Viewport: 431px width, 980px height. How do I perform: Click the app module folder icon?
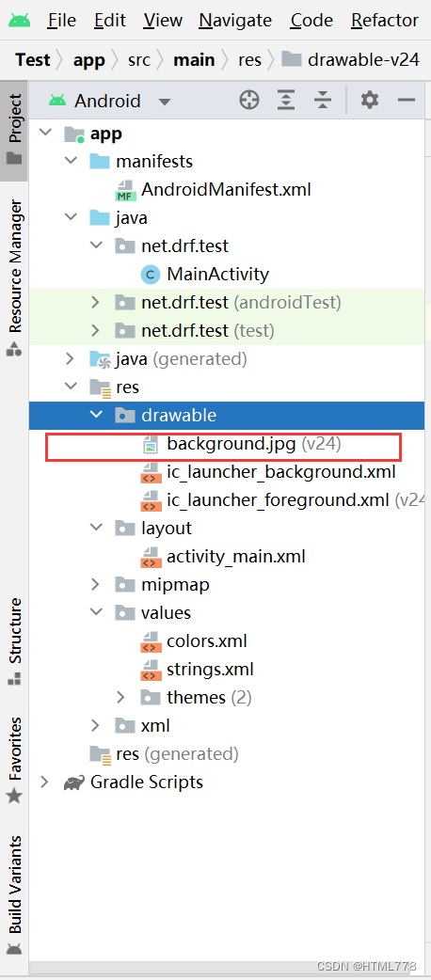point(74,134)
